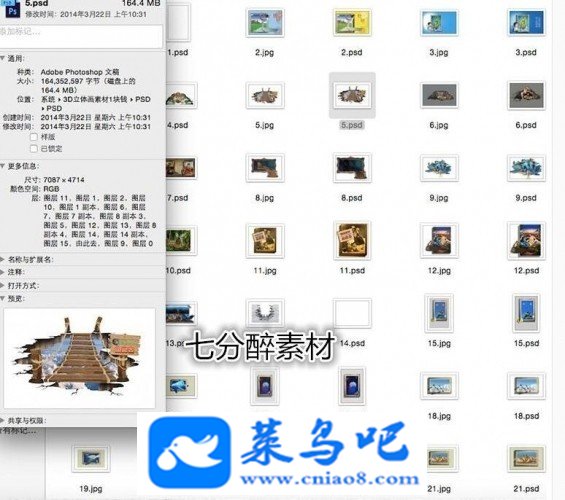This screenshot has height=500, width=565.
Task: Select the 6.psd file thumbnail
Action: (526, 95)
